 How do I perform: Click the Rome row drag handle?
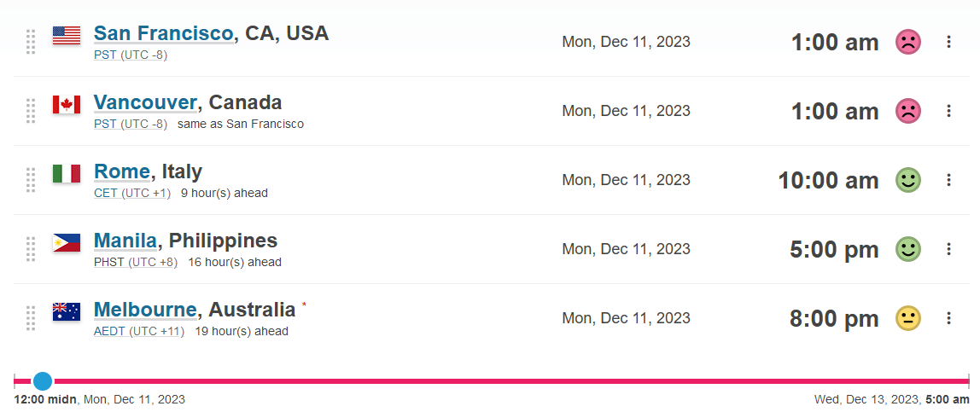pyautogui.click(x=31, y=180)
